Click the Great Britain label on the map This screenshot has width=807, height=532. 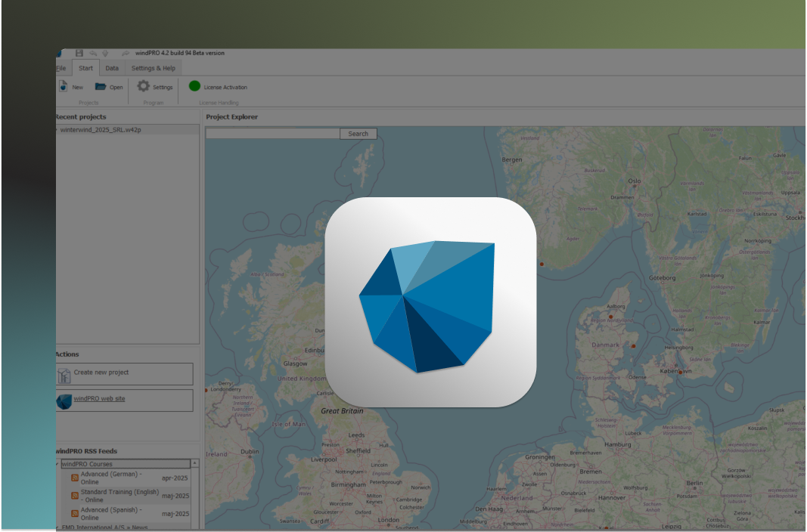pyautogui.click(x=343, y=411)
